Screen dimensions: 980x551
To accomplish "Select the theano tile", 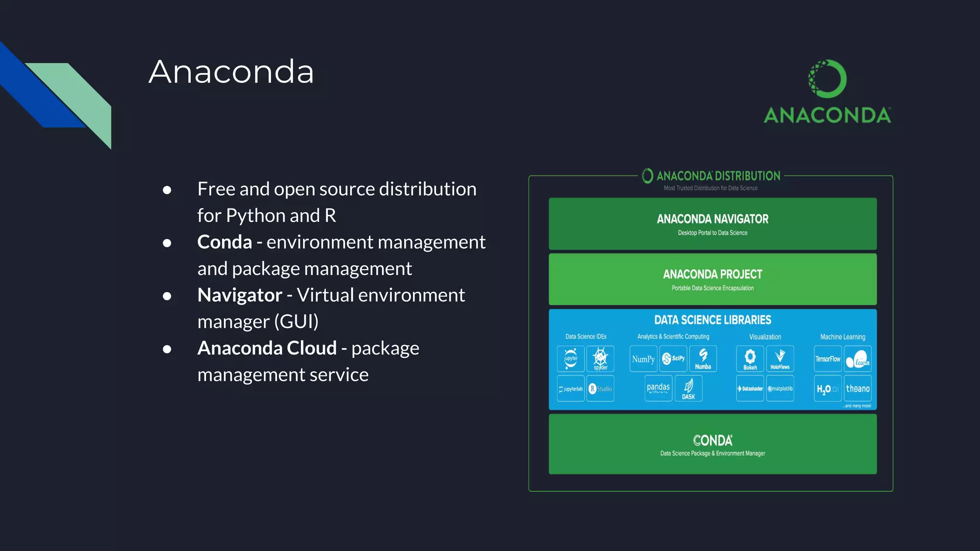I will coord(857,388).
